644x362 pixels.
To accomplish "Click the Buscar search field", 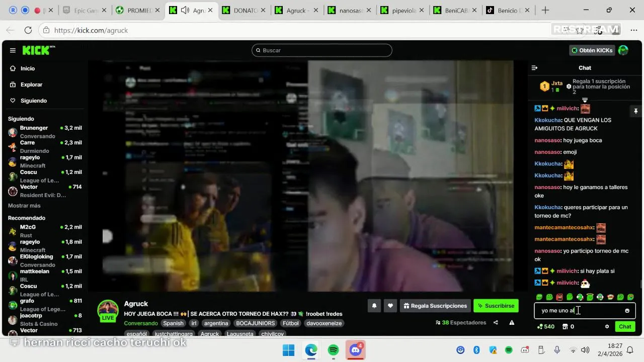I will point(322,50).
